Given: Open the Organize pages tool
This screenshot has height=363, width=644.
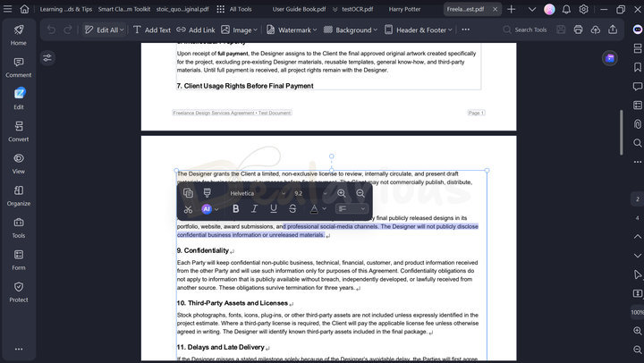Looking at the screenshot, I should point(19,196).
